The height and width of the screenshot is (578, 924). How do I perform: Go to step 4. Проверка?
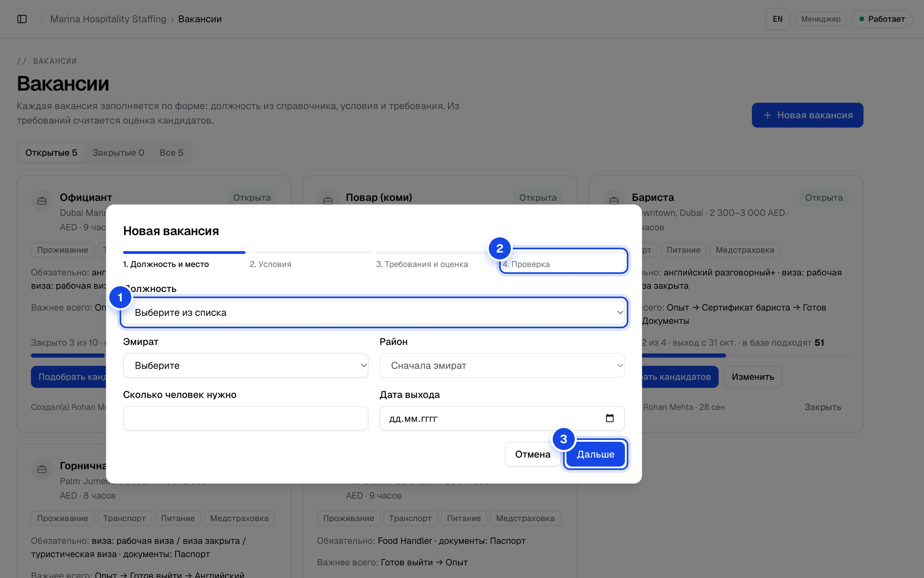(x=564, y=261)
